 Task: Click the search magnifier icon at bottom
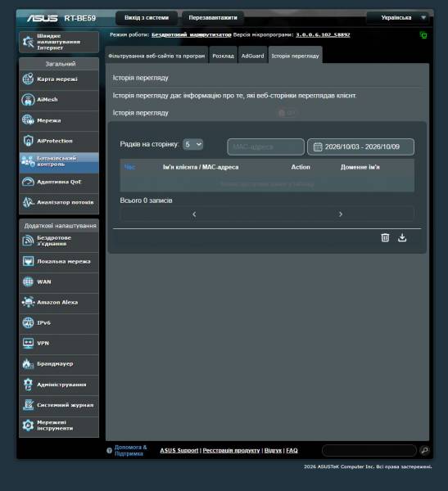[x=424, y=450]
